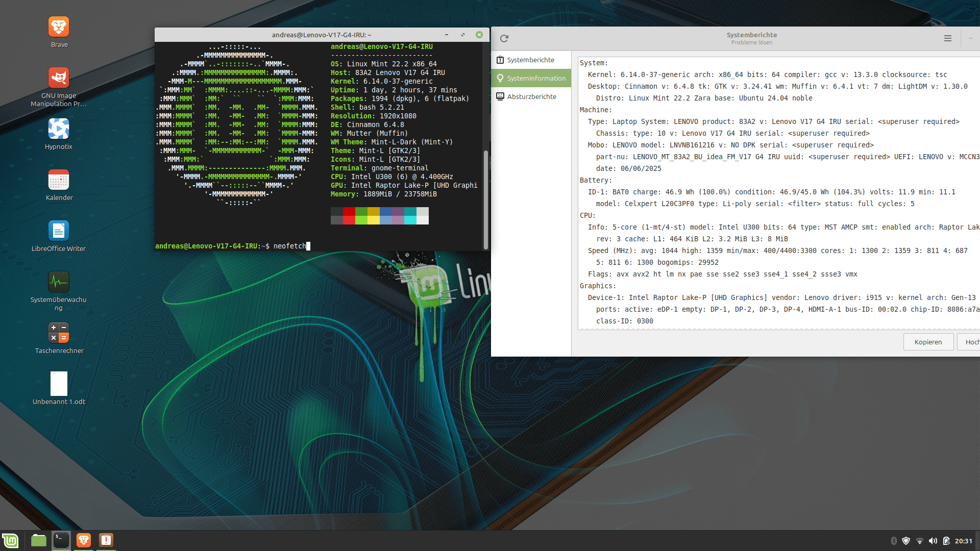
Task: Open the Linux Mint start menu
Action: (10, 540)
